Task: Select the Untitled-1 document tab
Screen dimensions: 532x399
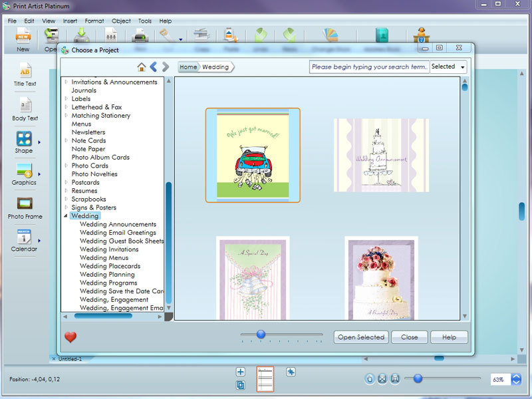Action: [x=70, y=359]
